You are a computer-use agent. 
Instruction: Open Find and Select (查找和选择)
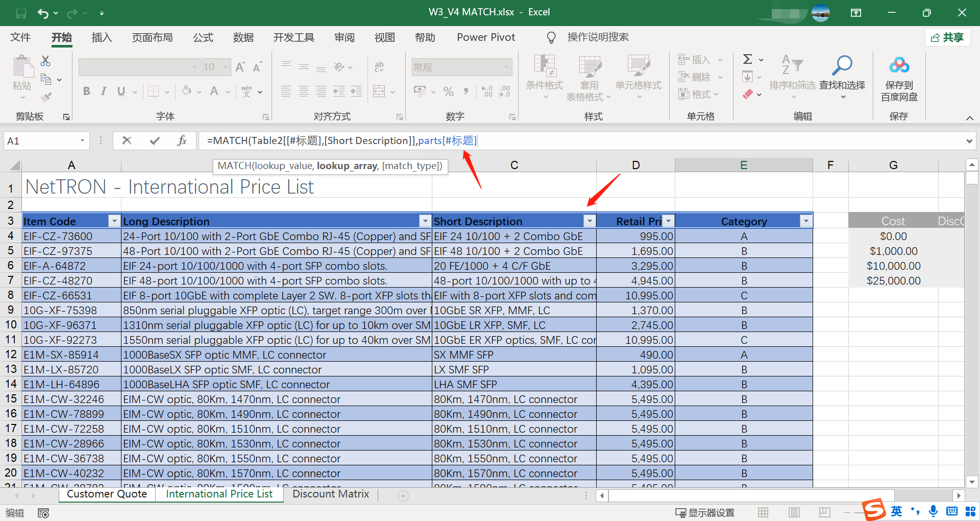click(842, 77)
